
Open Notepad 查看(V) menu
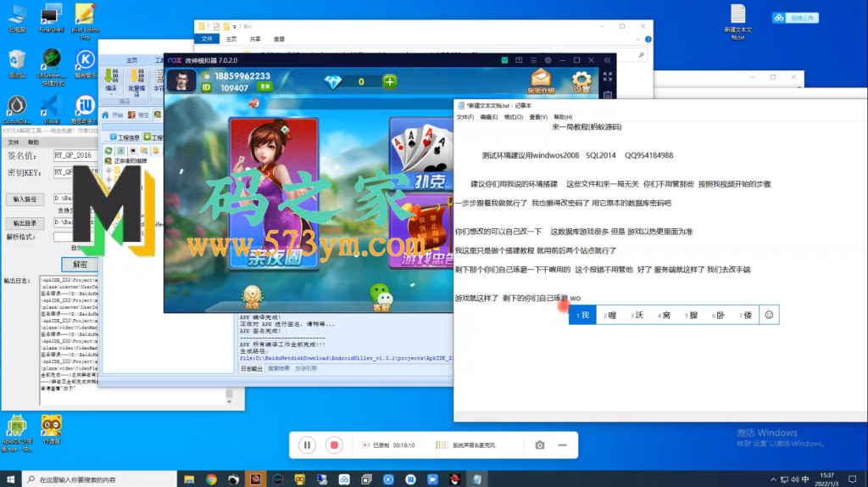tap(538, 117)
